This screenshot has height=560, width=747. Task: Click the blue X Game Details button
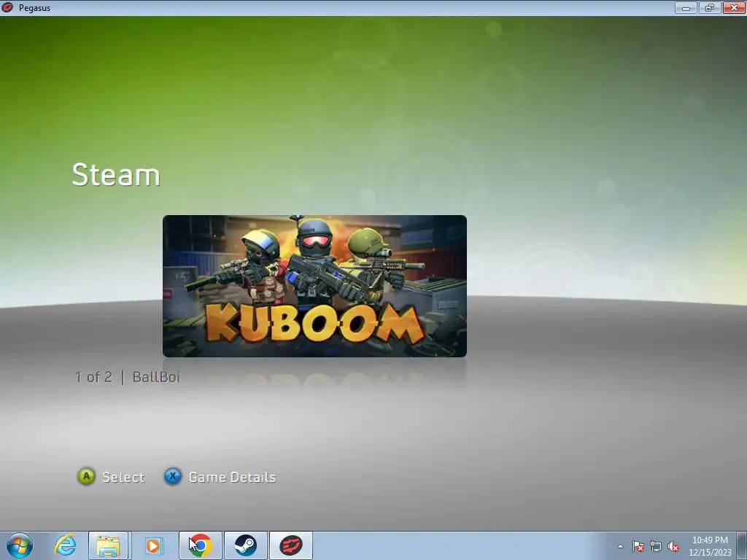172,476
